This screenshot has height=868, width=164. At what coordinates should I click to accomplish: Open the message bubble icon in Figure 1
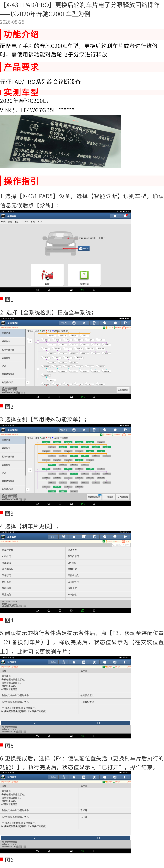tap(125, 216)
